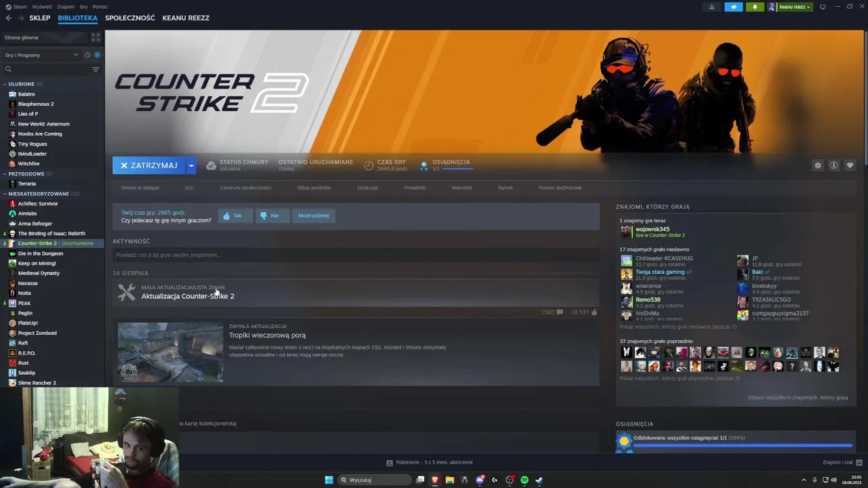Open launch options arrow next to ZATRZYMAJ
The width and height of the screenshot is (868, 488).
point(191,165)
